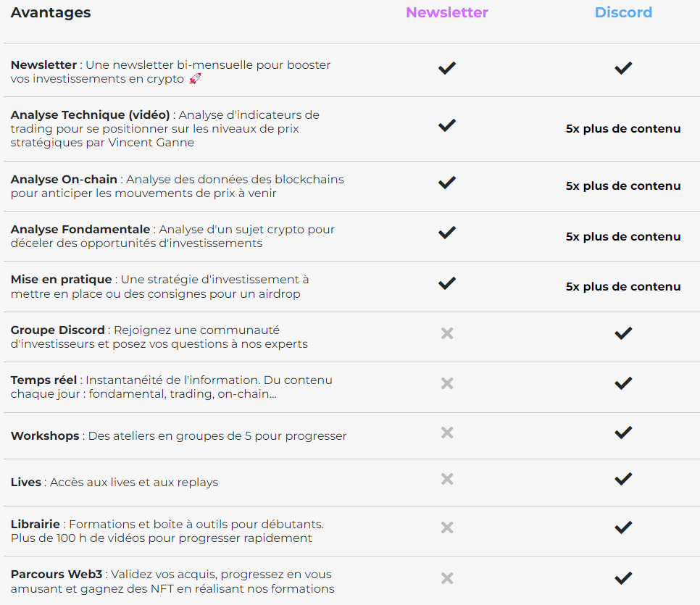The height and width of the screenshot is (605, 700).
Task: Click the grey cross for Temps réel
Action: click(x=447, y=383)
